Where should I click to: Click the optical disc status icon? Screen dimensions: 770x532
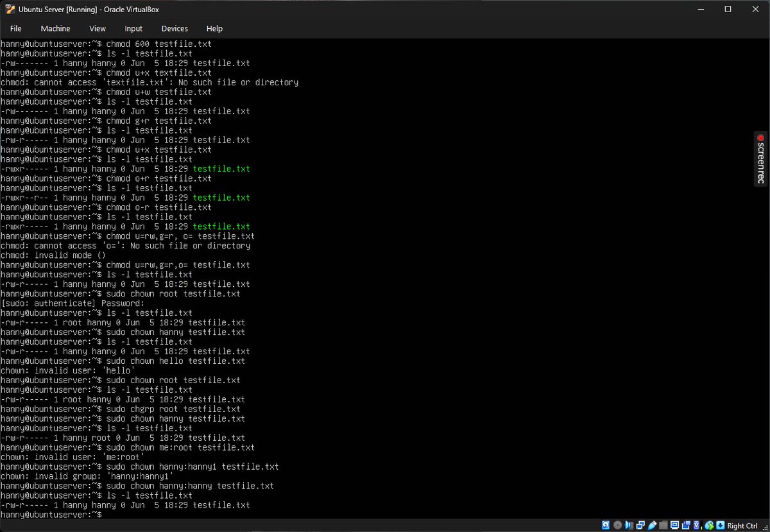[617, 526]
